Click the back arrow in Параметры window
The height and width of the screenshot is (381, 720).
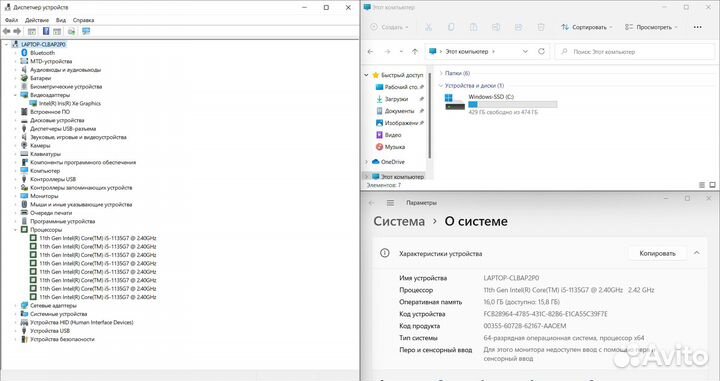click(371, 202)
